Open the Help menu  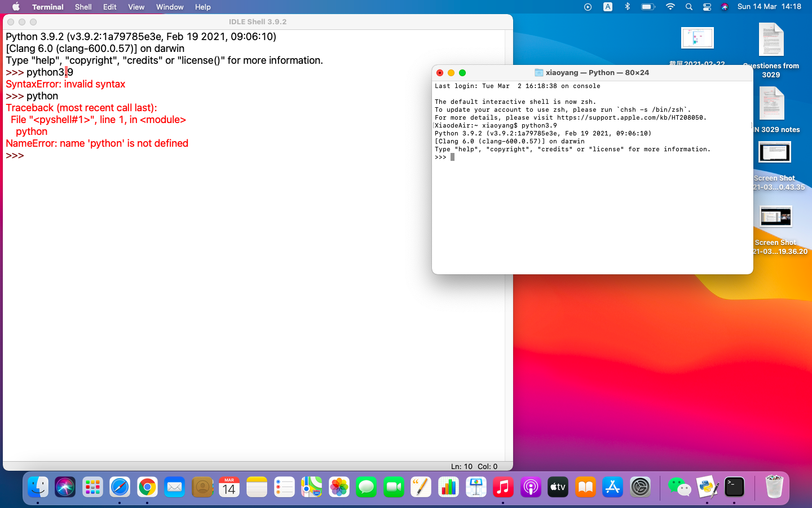point(202,7)
